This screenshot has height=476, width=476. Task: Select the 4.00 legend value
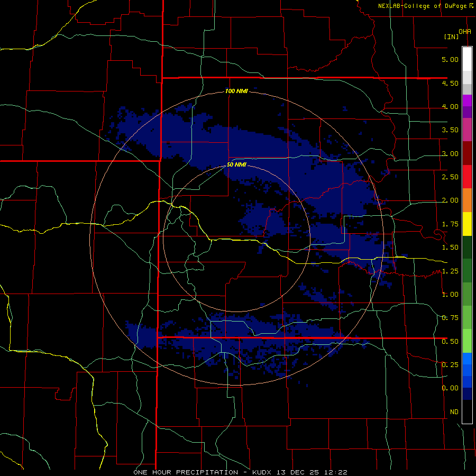tap(450, 106)
